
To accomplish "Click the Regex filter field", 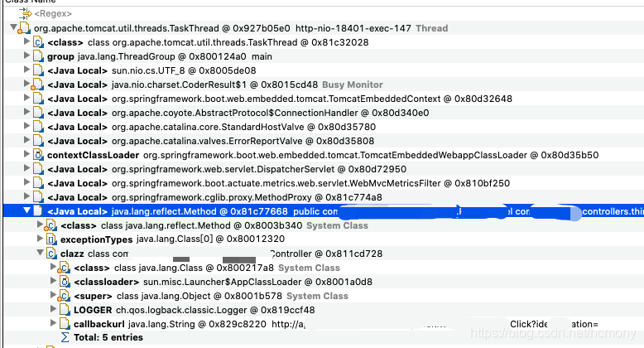I will click(324, 13).
